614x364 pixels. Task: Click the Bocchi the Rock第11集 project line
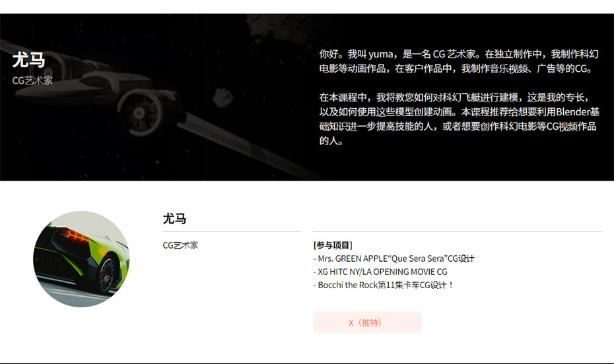pyautogui.click(x=384, y=285)
